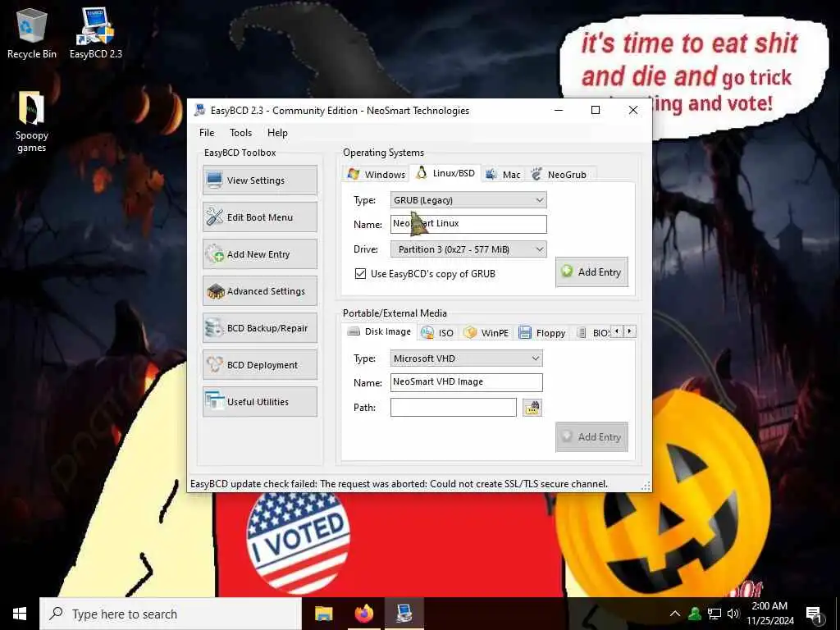
Task: Click the taskbar search box
Action: point(171,614)
